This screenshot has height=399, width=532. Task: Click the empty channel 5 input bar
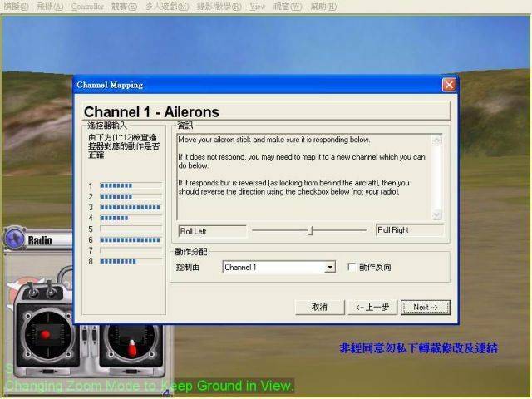coord(131,229)
